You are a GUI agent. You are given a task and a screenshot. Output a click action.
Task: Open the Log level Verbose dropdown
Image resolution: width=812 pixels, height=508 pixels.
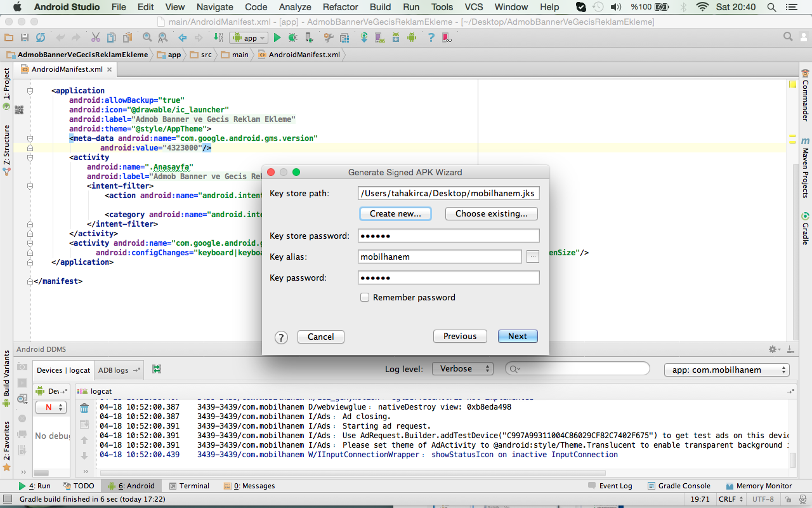coord(462,368)
